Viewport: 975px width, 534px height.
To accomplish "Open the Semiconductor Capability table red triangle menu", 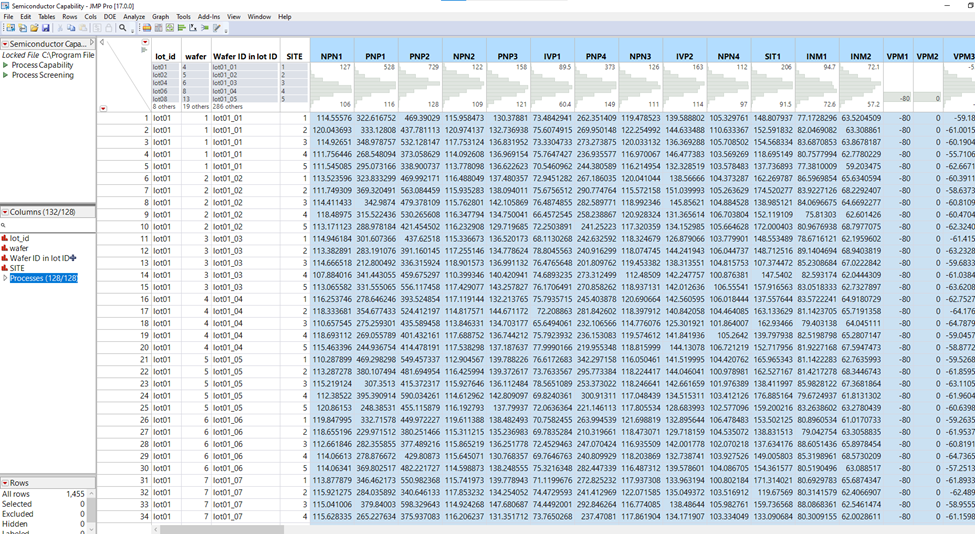I will pyautogui.click(x=5, y=44).
